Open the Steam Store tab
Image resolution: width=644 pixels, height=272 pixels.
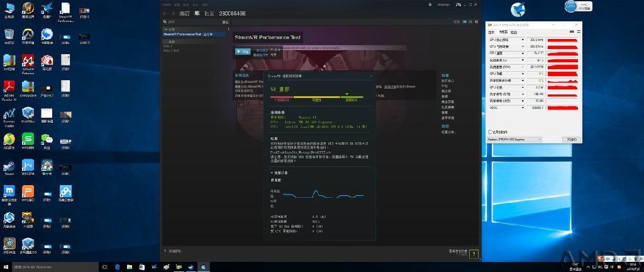click(x=184, y=14)
